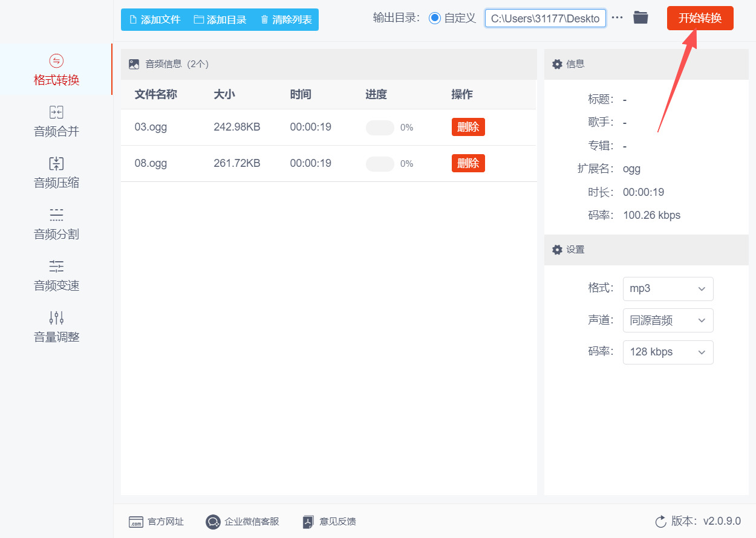
Task: Click the feedback document icon
Action: click(308, 522)
